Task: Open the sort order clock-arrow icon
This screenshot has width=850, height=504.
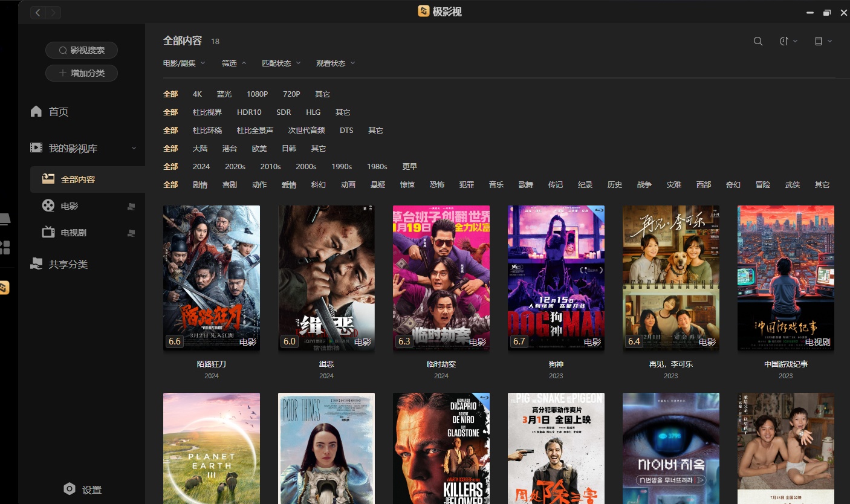Action: [x=784, y=41]
